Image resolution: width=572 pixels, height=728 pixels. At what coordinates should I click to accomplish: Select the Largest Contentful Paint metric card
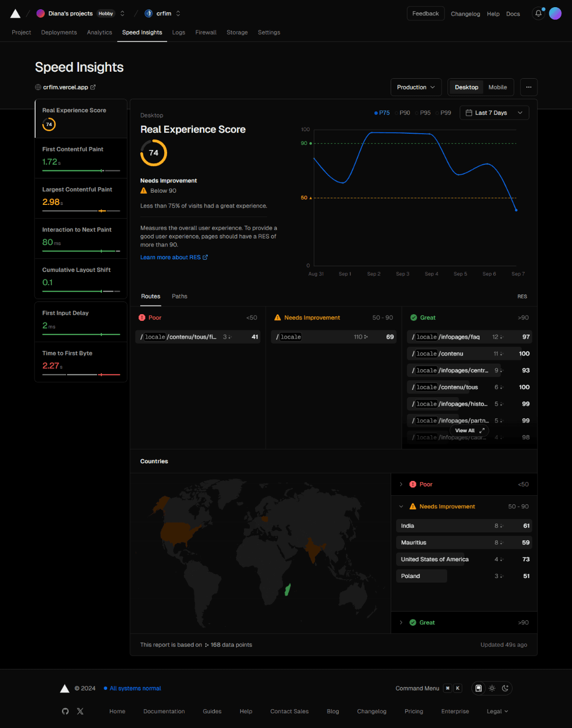coord(81,199)
